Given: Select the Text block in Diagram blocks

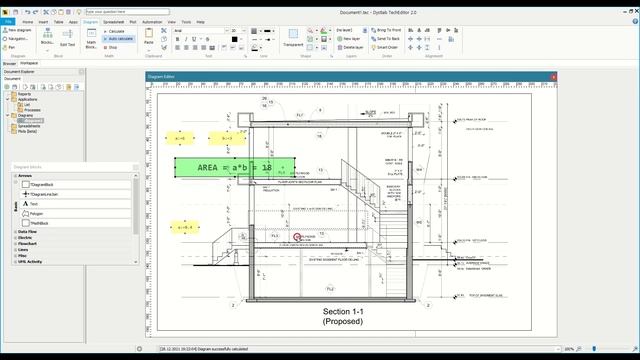Looking at the screenshot, I should coord(76,204).
